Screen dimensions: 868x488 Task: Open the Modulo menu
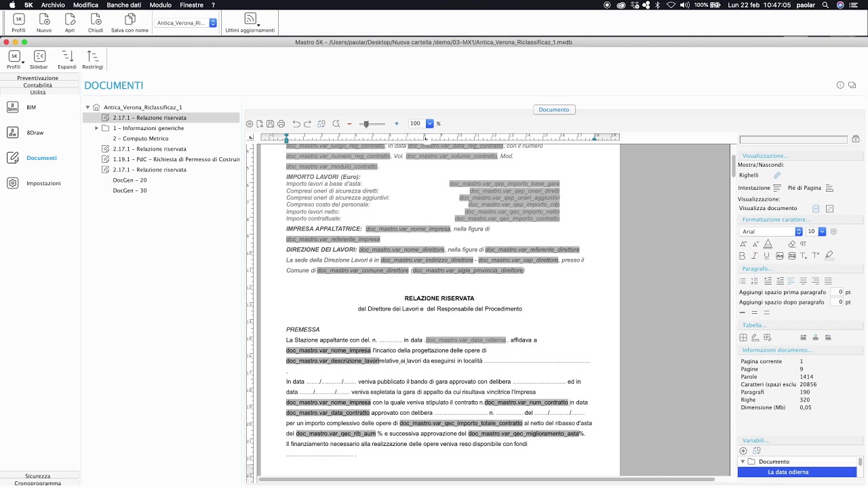coord(160,5)
